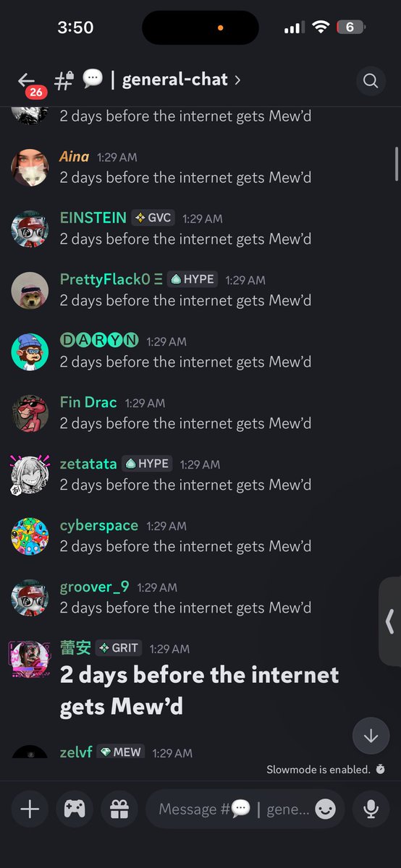The height and width of the screenshot is (868, 401).
Task: Open the search magnifier icon
Action: (x=371, y=80)
